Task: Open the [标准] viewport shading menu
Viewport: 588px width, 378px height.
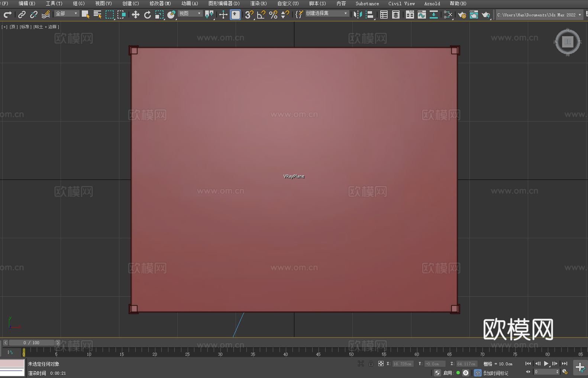Action: click(x=25, y=27)
